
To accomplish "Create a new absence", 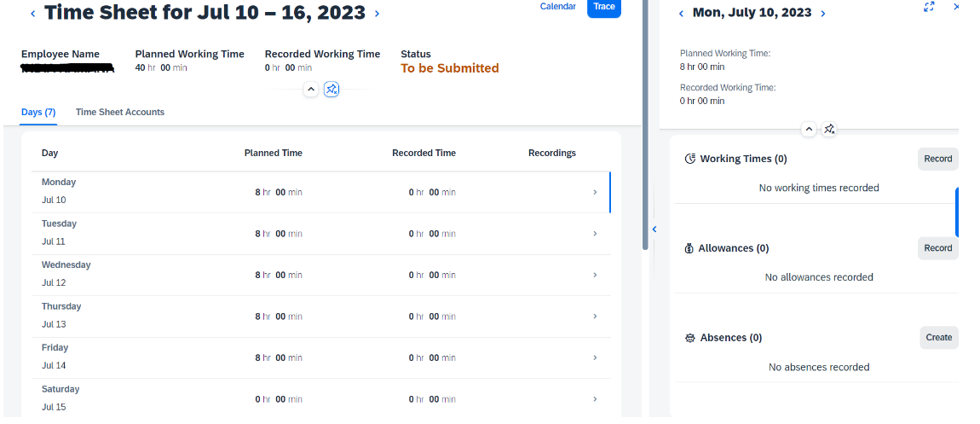I will 939,338.
